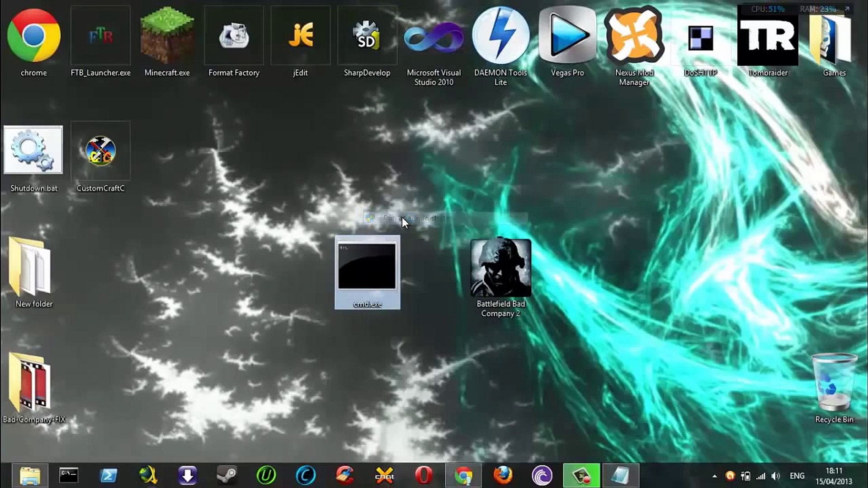
Task: Show hidden system tray icons
Action: (x=714, y=476)
